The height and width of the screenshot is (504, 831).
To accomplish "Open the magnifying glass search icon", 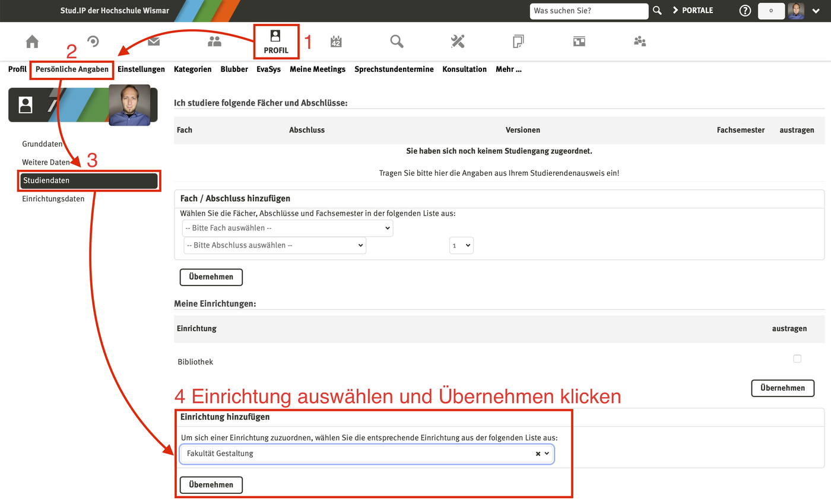I will (396, 41).
